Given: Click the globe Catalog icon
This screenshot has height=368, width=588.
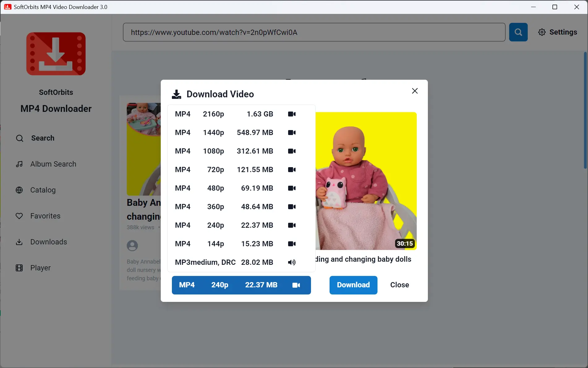Looking at the screenshot, I should [x=19, y=190].
